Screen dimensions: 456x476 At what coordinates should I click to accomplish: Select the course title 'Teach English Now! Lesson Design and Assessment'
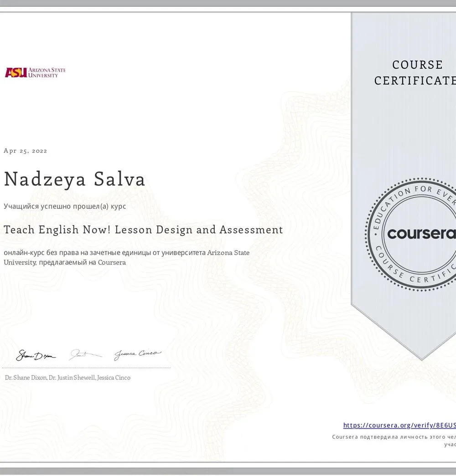(x=143, y=230)
